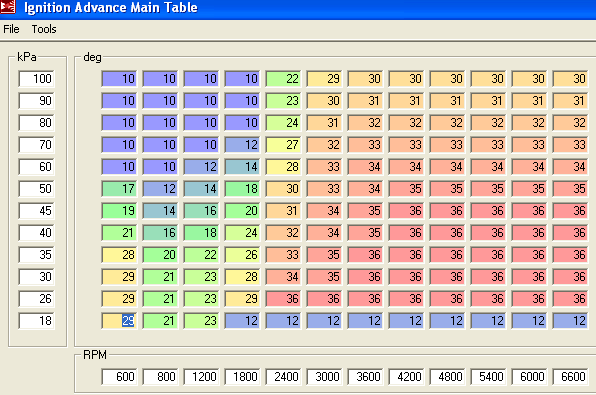
Task: Click cell 30 at 100 kPa, 6600 RPM
Action: (x=571, y=79)
